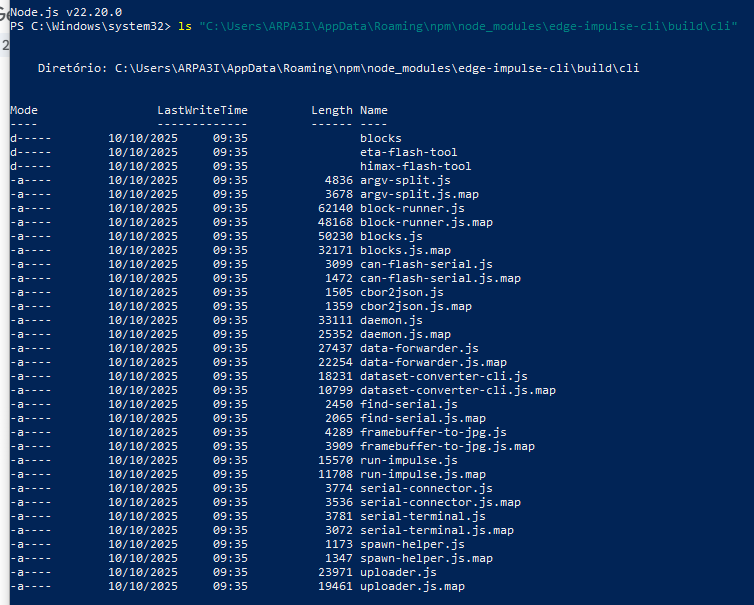Click the uploader.js.map file name
This screenshot has width=754, height=605.
tap(412, 586)
